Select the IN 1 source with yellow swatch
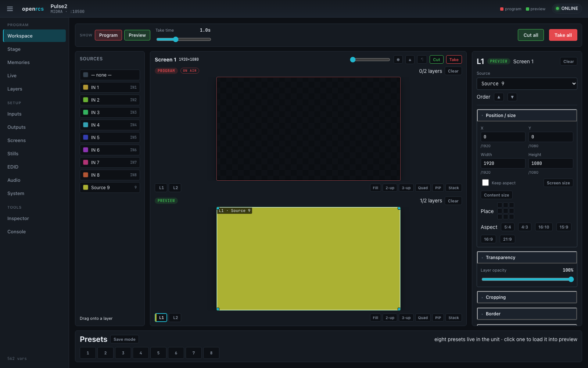Viewport: 588px width, 368px height. point(110,88)
